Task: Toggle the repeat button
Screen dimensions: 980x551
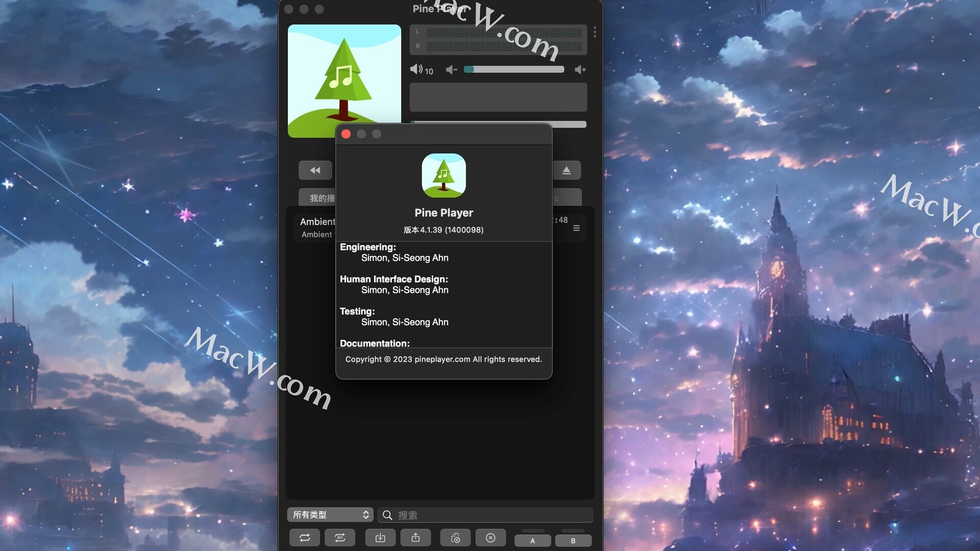Action: [x=305, y=538]
